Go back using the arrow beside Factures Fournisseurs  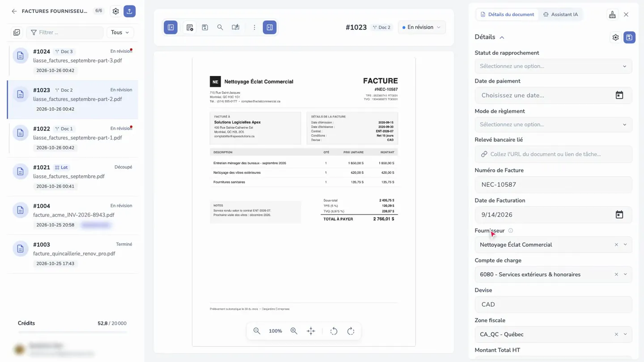[x=14, y=11]
